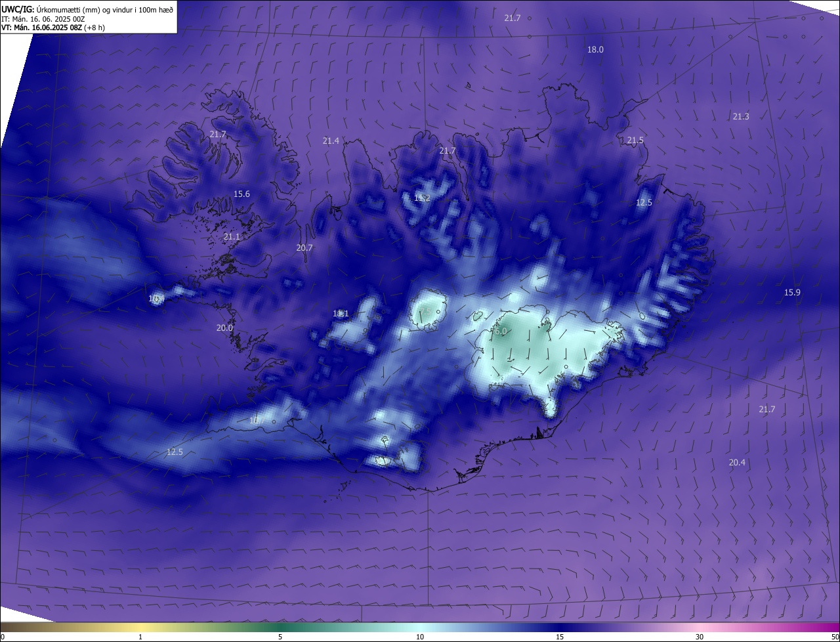This screenshot has width=840, height=642.
Task: Click the 21.3 value on the map
Action: coord(741,117)
